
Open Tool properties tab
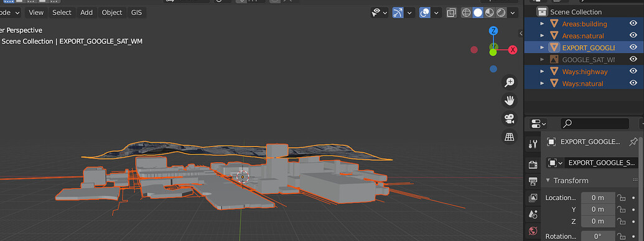pyautogui.click(x=533, y=143)
